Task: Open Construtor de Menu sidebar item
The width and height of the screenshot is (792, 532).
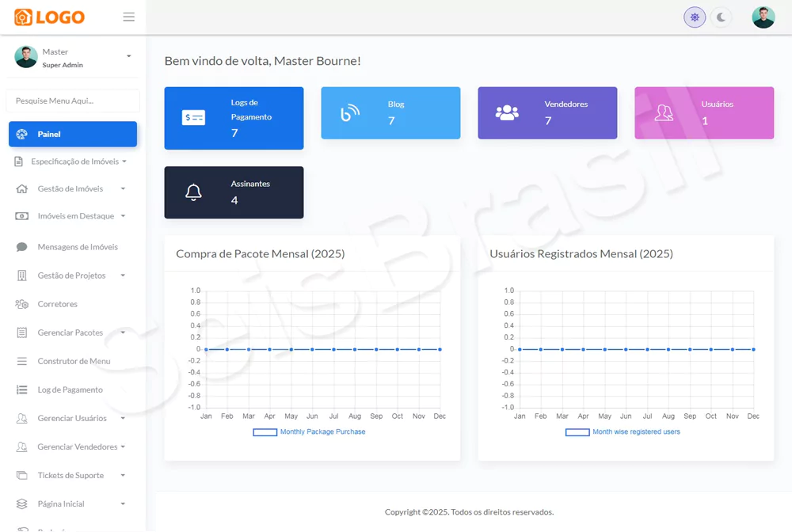Action: (74, 361)
